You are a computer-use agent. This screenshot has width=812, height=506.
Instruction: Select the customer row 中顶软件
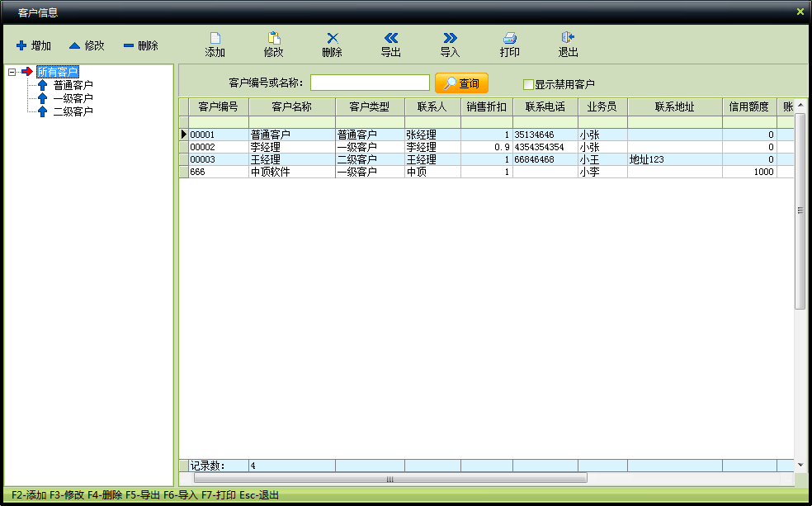pos(291,172)
